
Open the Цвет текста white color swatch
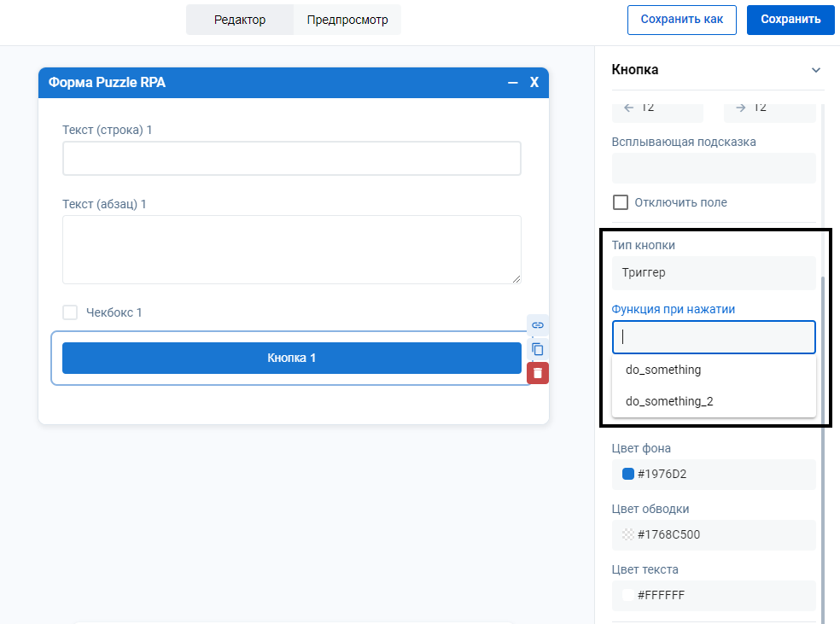point(628,596)
